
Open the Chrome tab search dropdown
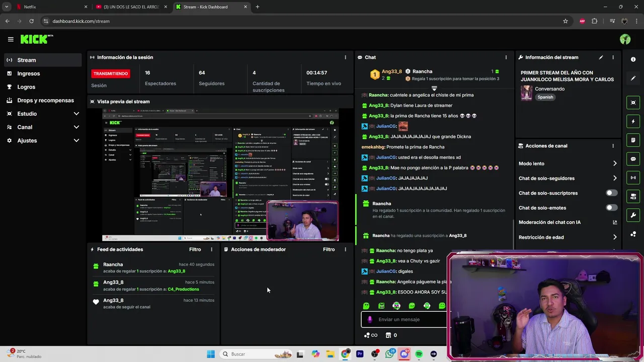7,7
